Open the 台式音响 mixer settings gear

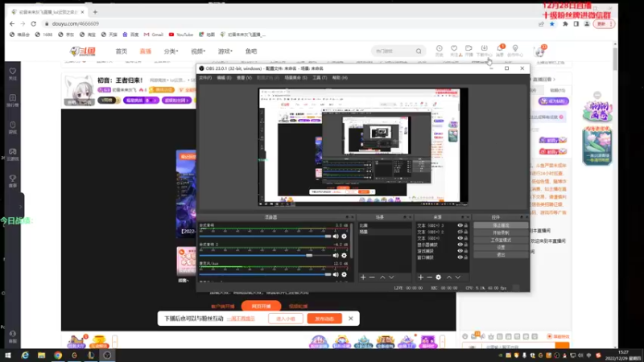(x=345, y=237)
